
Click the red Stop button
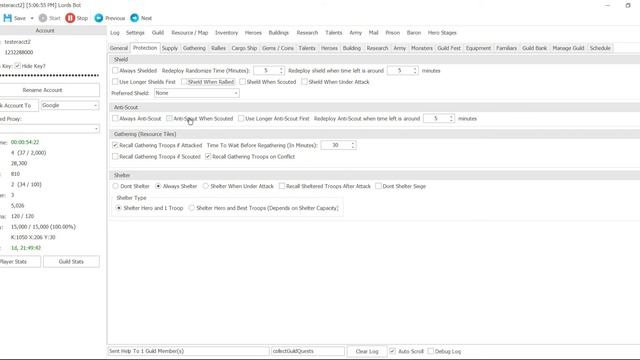pyautogui.click(x=77, y=18)
